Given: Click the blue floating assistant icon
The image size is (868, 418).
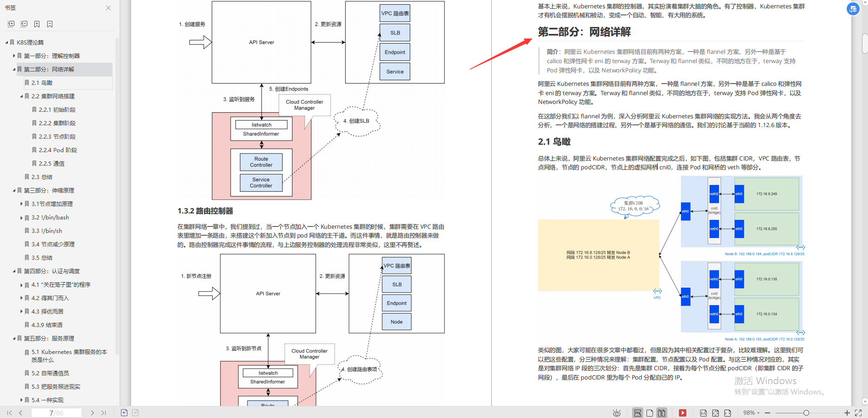Looking at the screenshot, I should [x=853, y=8].
